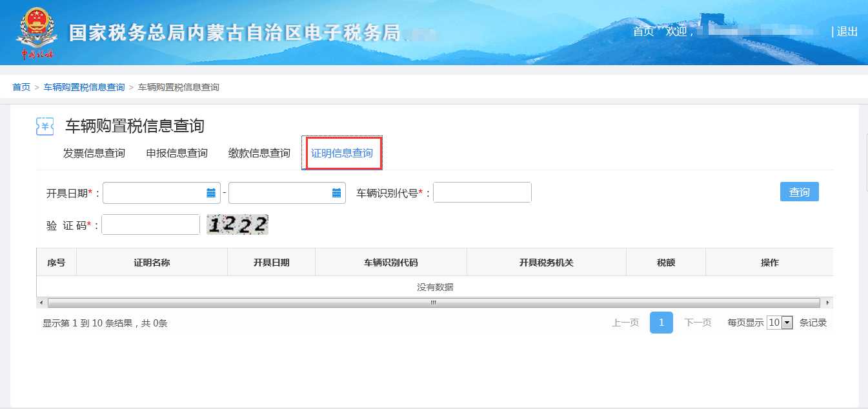Image resolution: width=868 pixels, height=409 pixels.
Task: Focus the 车辆识别代号 input field
Action: click(482, 192)
